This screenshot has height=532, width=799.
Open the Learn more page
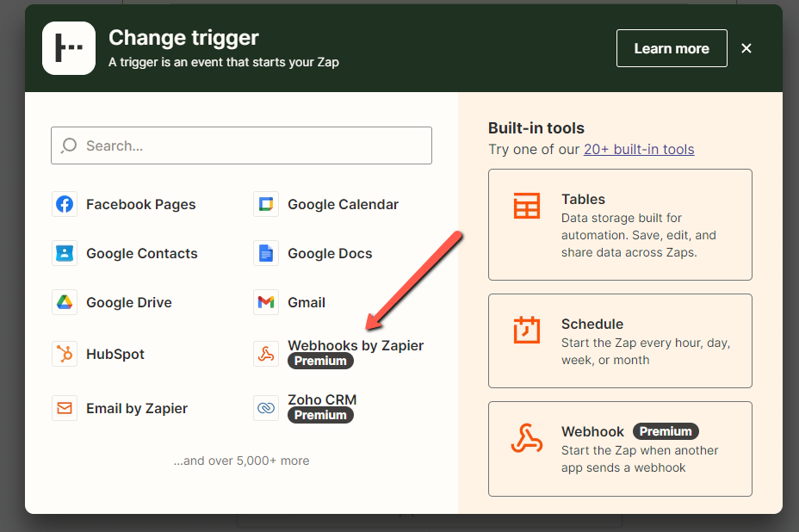pos(672,48)
